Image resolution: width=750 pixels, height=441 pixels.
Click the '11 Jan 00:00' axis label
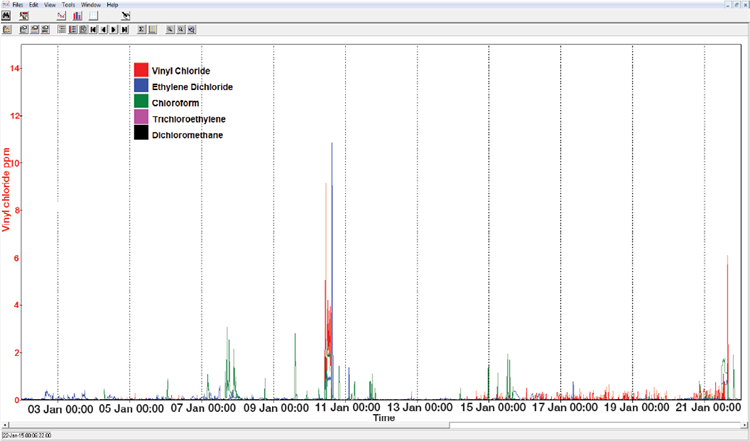pyautogui.click(x=347, y=408)
